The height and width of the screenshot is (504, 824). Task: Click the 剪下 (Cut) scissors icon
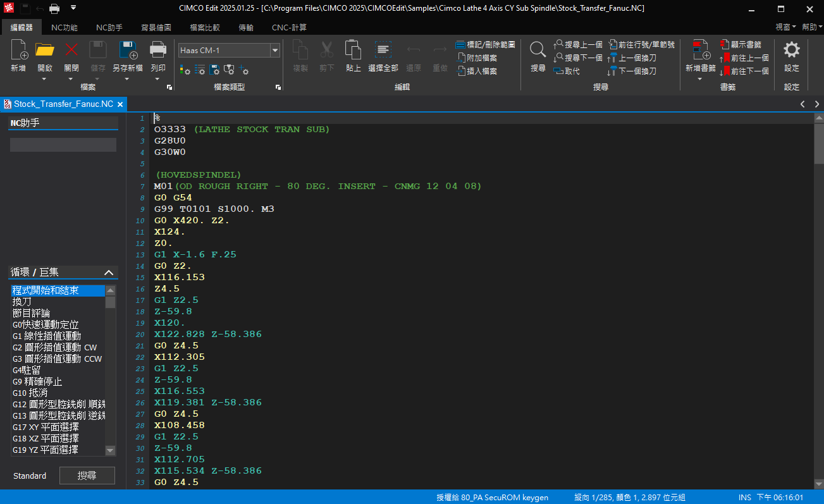(x=326, y=51)
